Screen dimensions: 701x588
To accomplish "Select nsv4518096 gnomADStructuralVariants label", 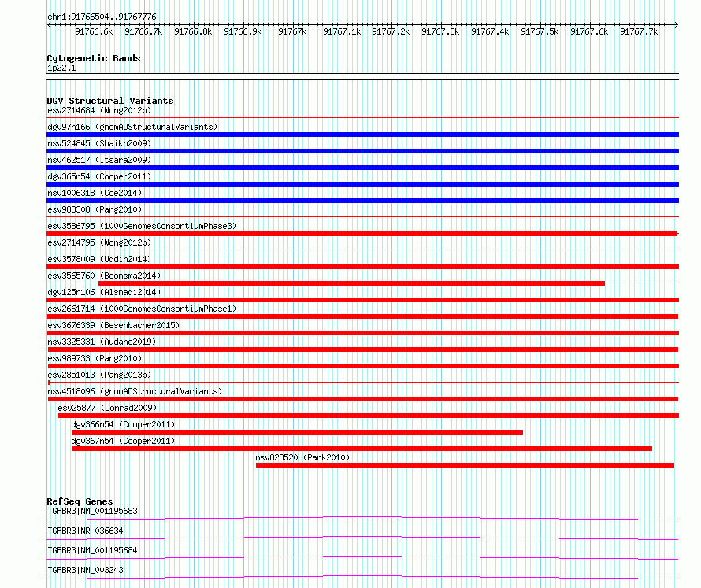I will click(135, 391).
